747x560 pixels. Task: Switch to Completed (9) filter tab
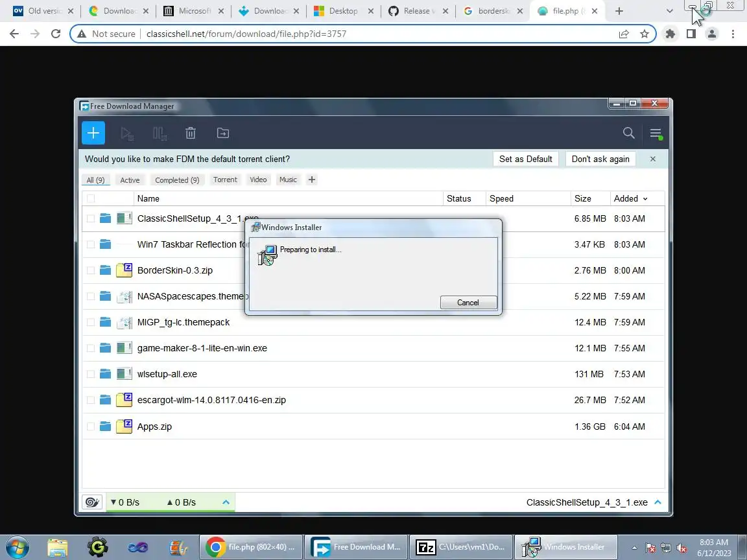tap(177, 180)
